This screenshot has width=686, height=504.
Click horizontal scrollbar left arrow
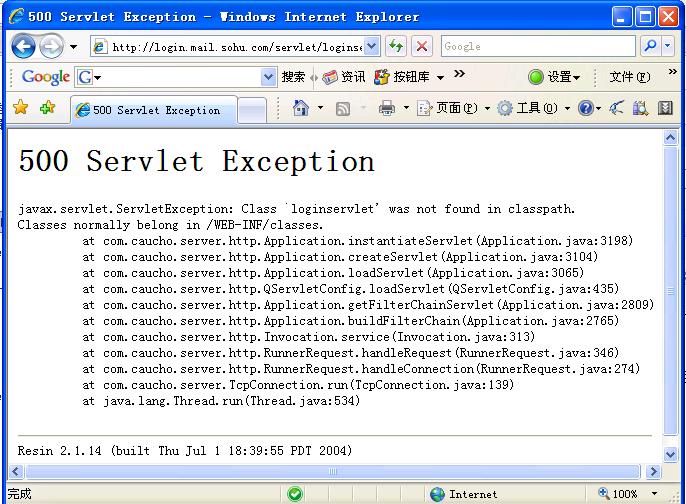(x=16, y=471)
